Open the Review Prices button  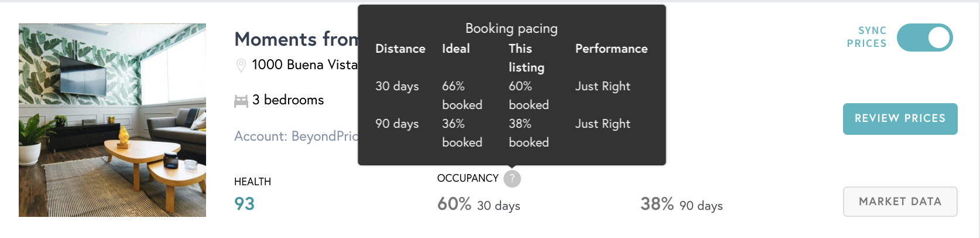[x=900, y=119]
